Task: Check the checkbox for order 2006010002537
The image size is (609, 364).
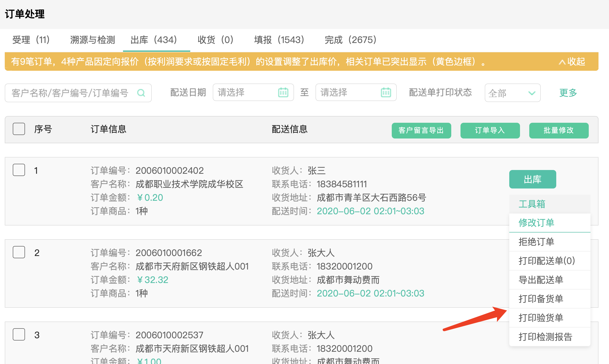Action: click(19, 334)
